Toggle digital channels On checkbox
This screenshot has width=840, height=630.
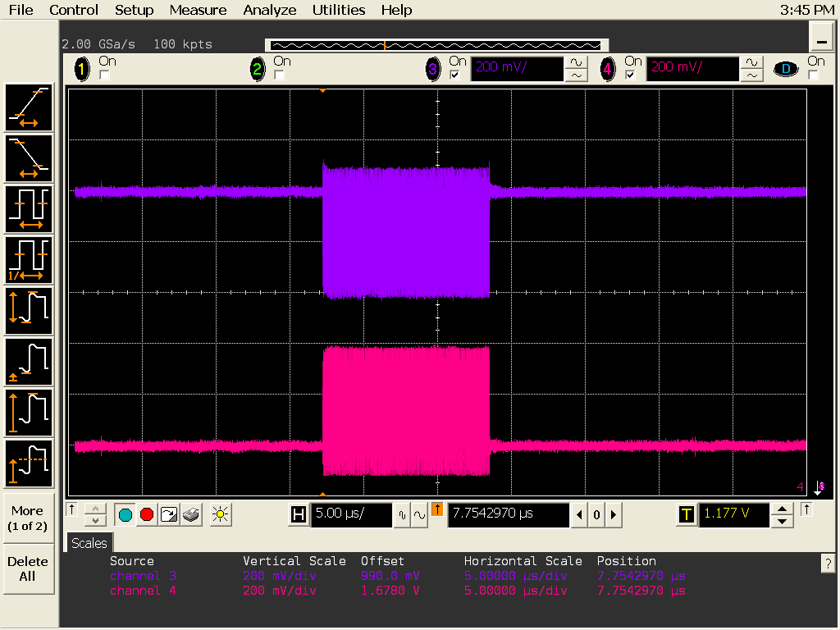(x=813, y=75)
